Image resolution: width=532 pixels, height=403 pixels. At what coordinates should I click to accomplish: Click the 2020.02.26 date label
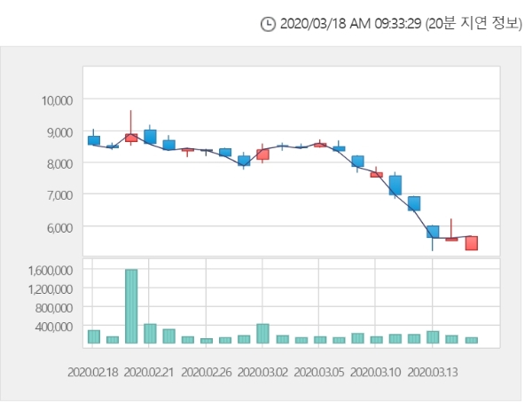pos(206,372)
